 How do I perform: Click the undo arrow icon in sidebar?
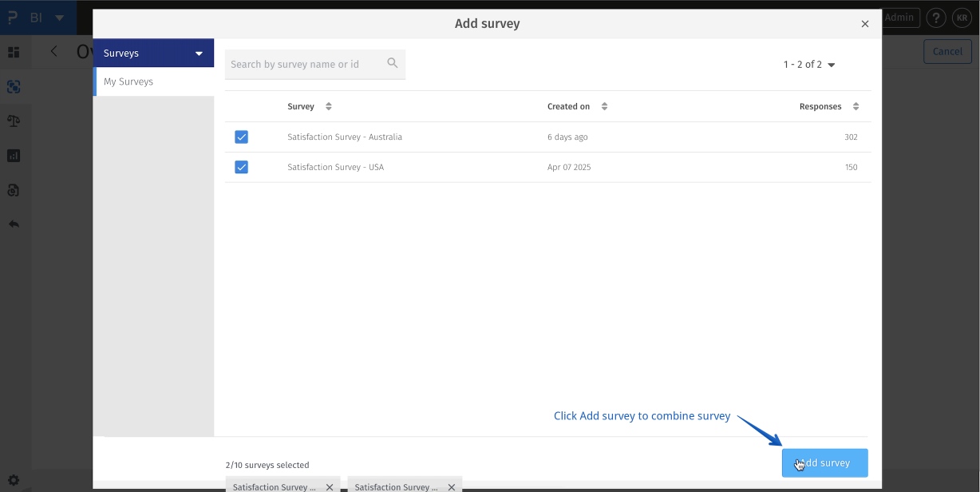click(14, 224)
